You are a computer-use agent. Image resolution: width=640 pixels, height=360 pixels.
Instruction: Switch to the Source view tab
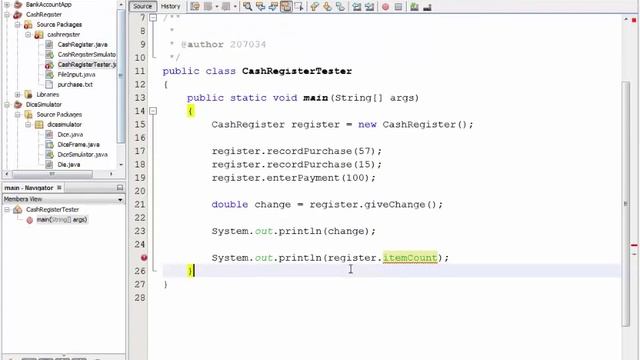[142, 6]
